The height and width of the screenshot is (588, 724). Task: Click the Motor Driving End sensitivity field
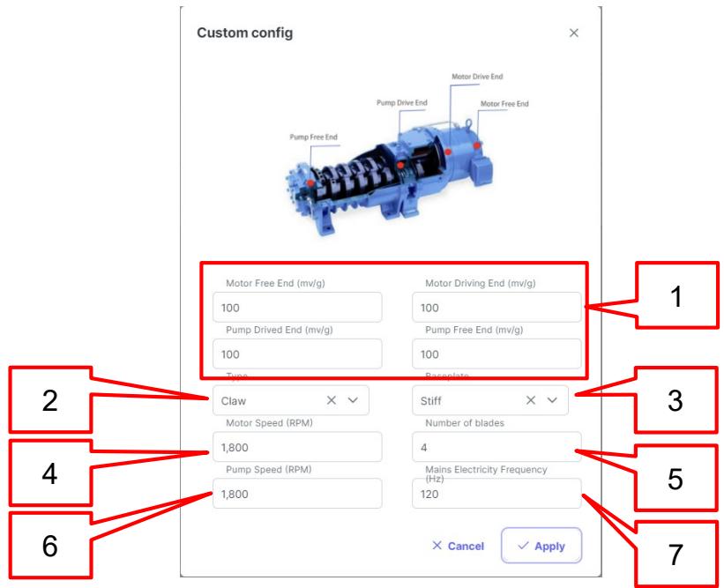click(496, 308)
